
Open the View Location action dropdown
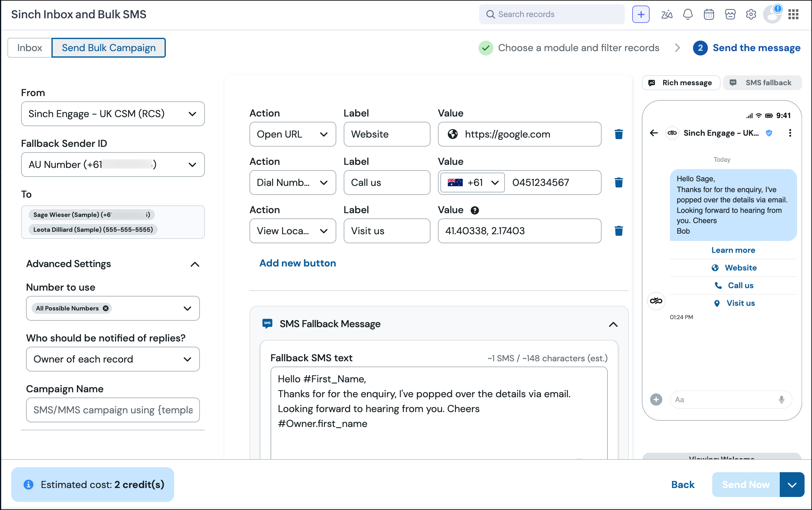click(x=292, y=231)
